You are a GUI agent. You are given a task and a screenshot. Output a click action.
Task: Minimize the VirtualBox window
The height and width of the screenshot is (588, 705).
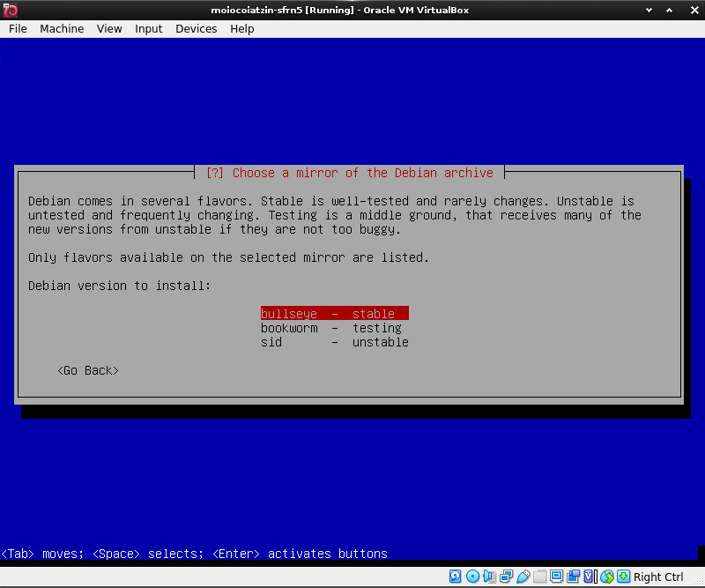tap(649, 10)
